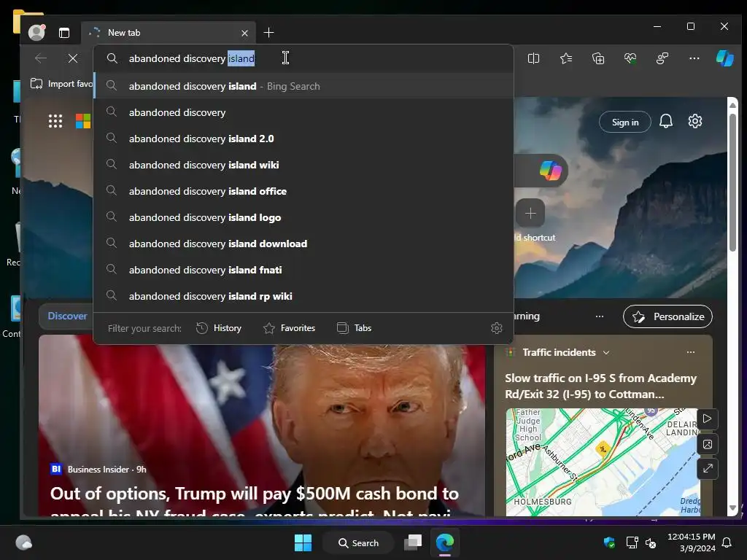
Task: Go back with the back arrow
Action: pos(41,58)
